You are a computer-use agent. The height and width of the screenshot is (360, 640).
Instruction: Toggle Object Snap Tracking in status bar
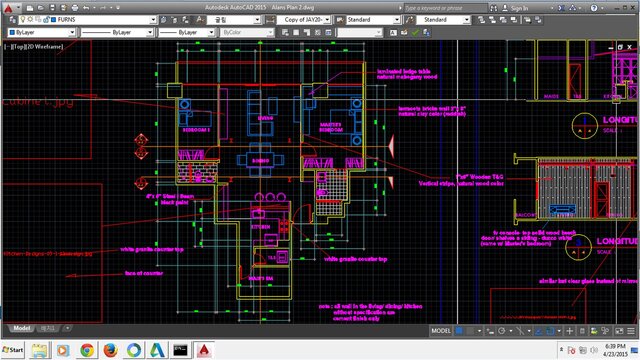538,331
